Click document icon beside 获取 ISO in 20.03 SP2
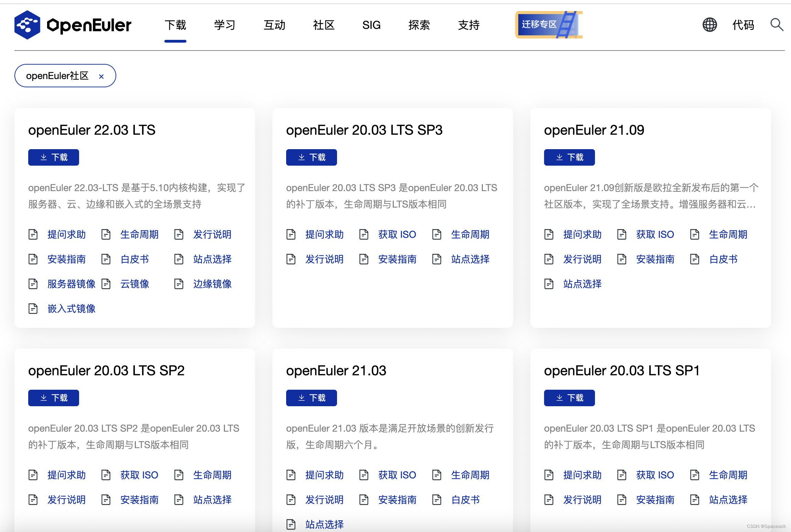This screenshot has width=791, height=532. pos(106,475)
